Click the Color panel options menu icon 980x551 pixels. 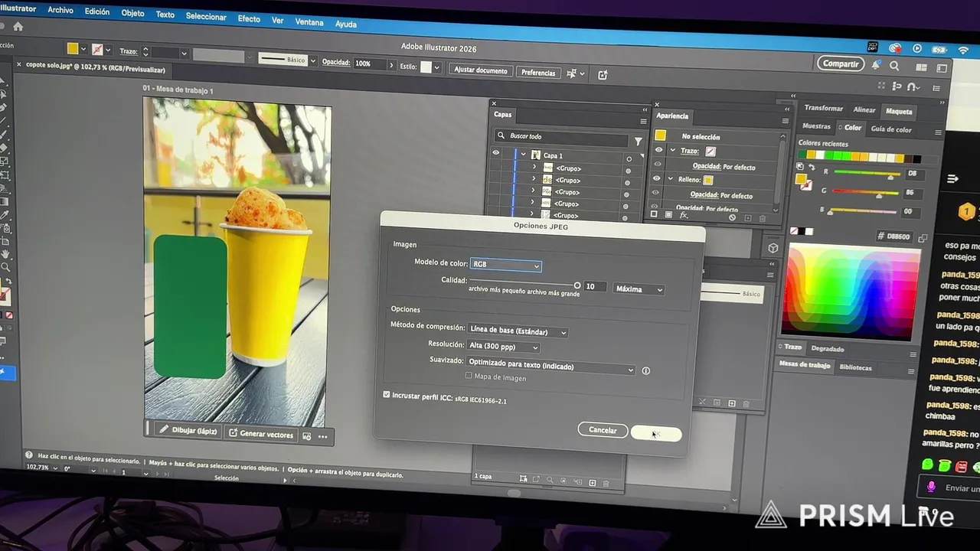click(937, 132)
